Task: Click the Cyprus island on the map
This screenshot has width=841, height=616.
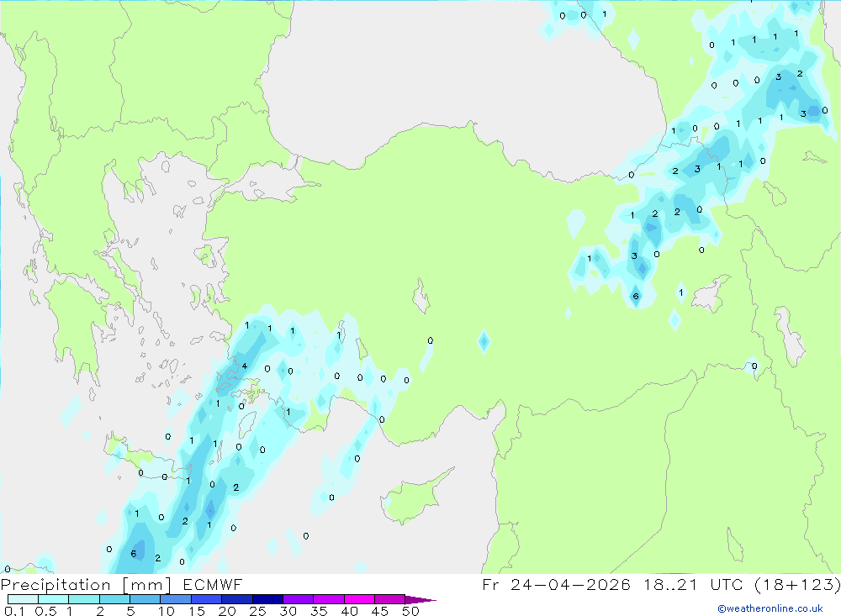Action: 415,496
